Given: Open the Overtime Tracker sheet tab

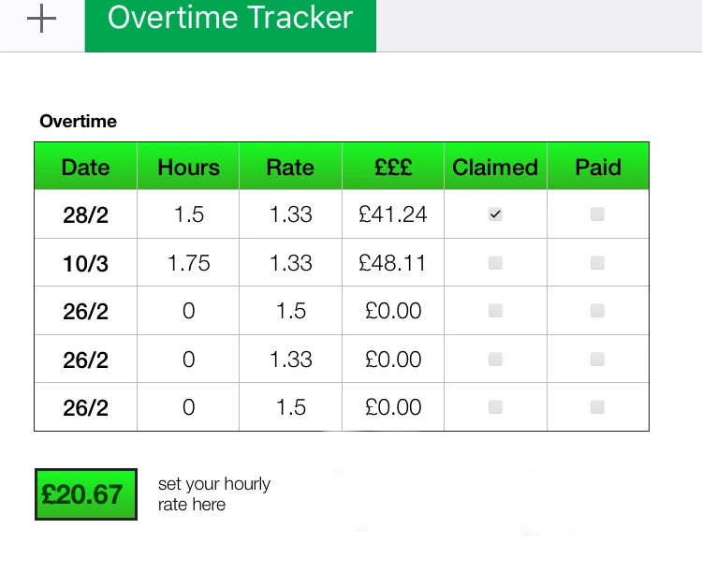Looking at the screenshot, I should tap(230, 25).
